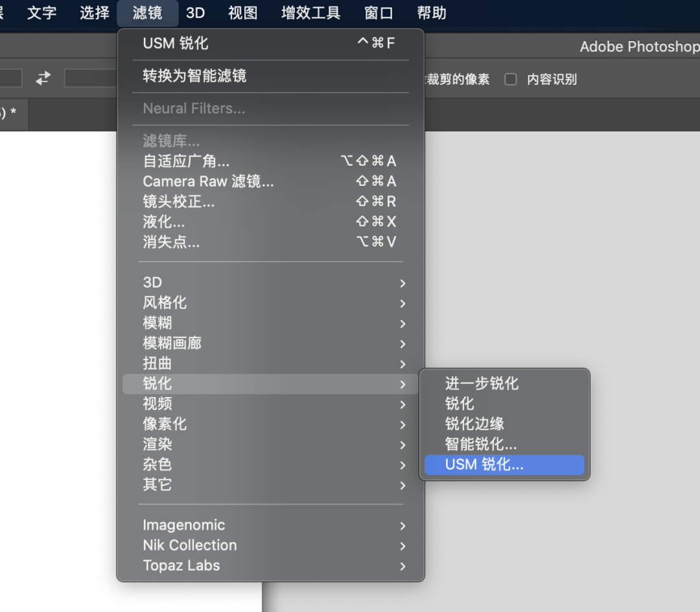The width and height of the screenshot is (700, 612).
Task: Close the open 滤镜 menu
Action: (x=147, y=12)
